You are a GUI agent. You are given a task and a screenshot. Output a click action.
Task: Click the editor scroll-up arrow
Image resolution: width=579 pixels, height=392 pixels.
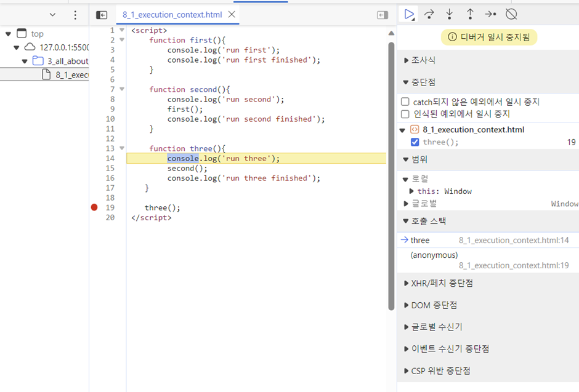click(x=391, y=34)
